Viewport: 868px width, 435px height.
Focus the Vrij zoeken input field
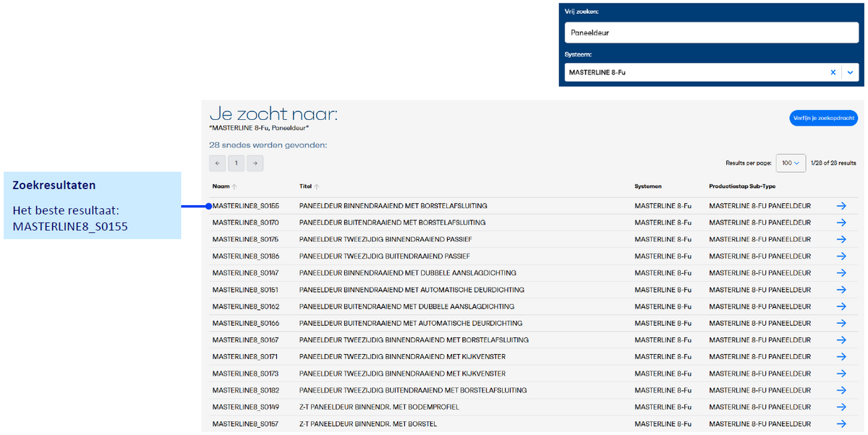[x=712, y=33]
